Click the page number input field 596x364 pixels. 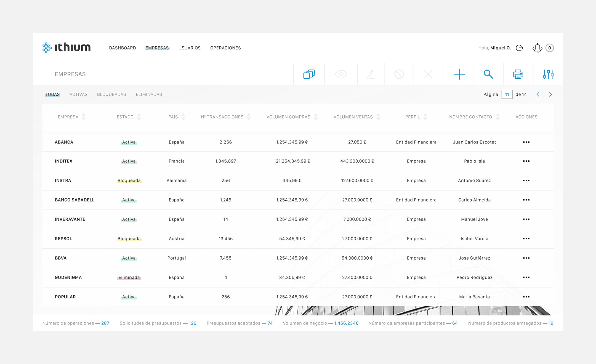pyautogui.click(x=507, y=94)
